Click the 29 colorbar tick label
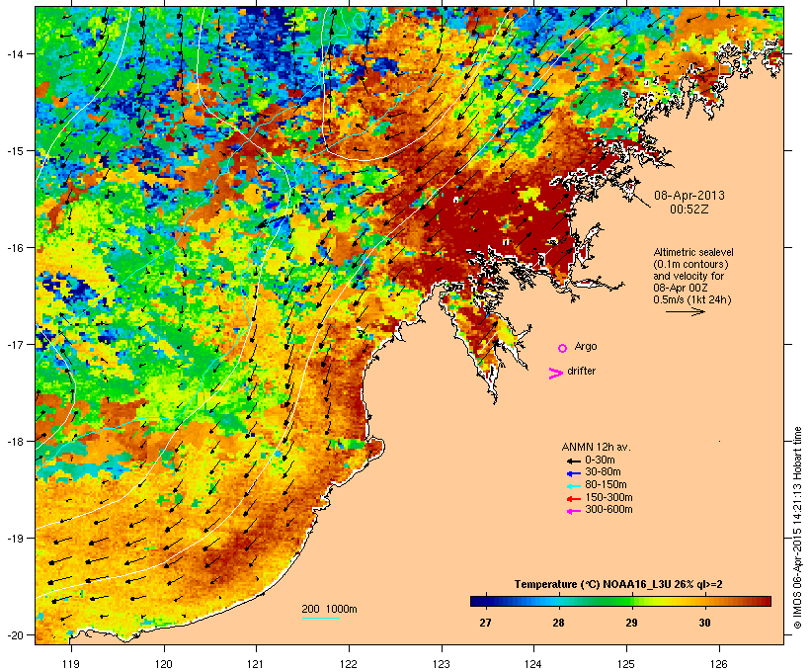Screen dimensions: 810x672 coord(631,623)
